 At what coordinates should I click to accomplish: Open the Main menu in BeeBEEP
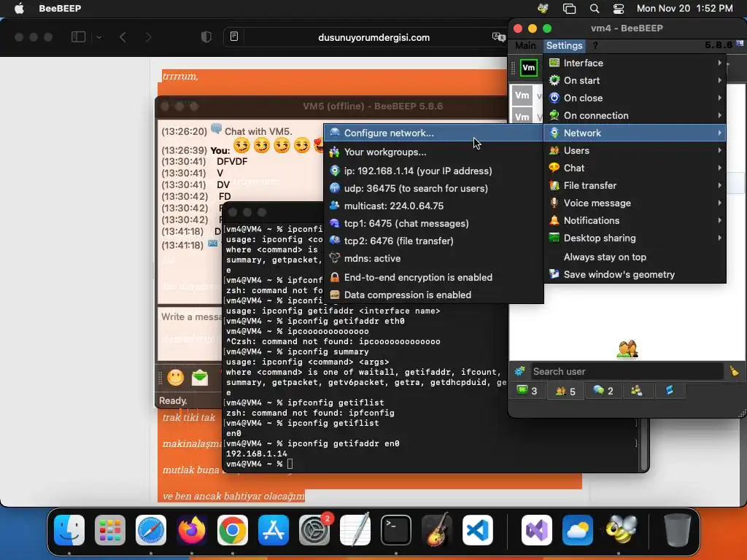click(x=525, y=46)
